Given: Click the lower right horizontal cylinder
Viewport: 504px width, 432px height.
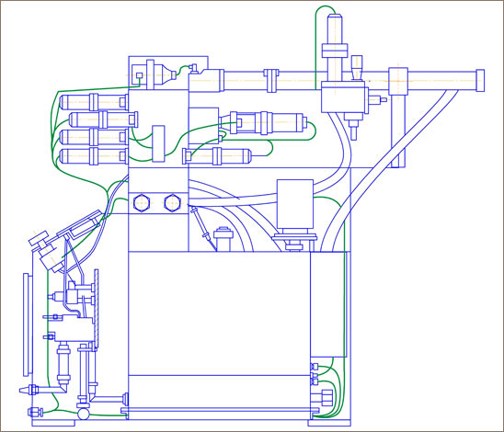Looking at the screenshot, I should pyautogui.click(x=216, y=156).
